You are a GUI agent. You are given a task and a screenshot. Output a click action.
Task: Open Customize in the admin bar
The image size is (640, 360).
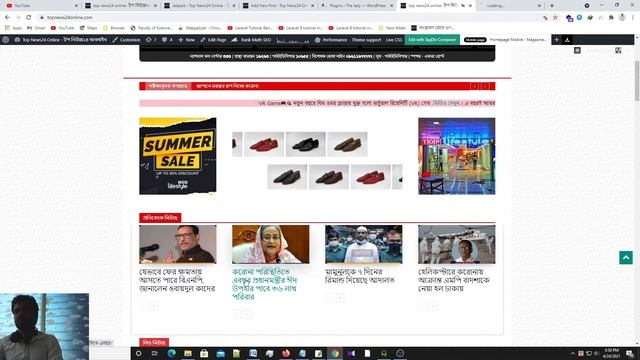pyautogui.click(x=126, y=40)
